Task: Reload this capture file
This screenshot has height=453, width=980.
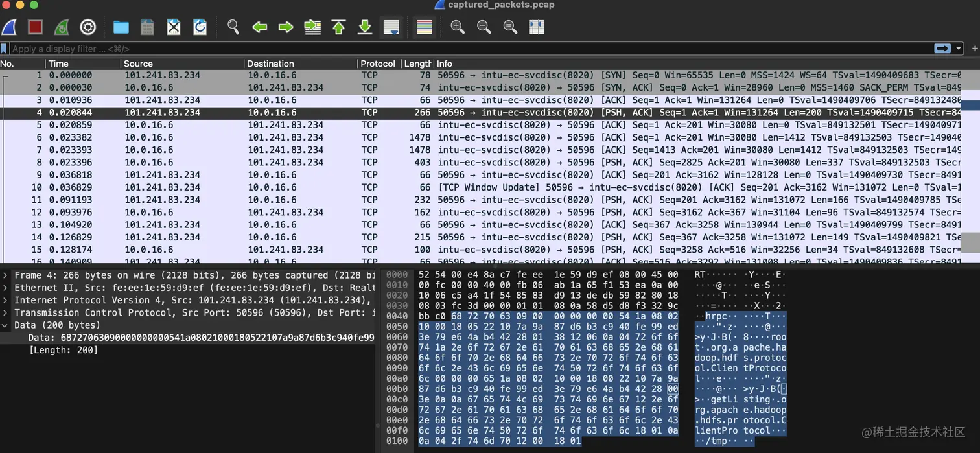Action: click(x=200, y=27)
